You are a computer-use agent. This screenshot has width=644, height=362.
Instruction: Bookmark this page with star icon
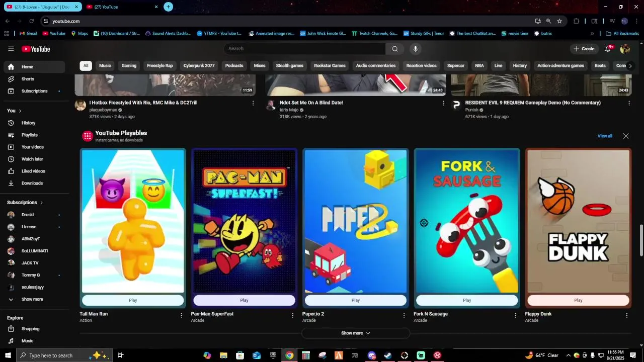coord(559,21)
